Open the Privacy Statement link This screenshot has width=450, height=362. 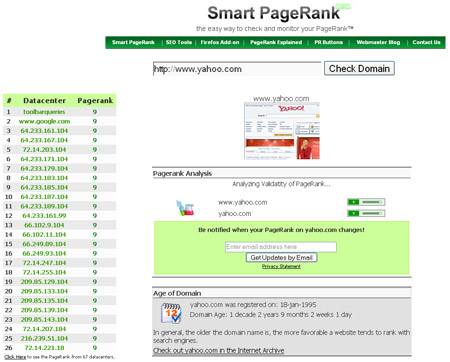pyautogui.click(x=281, y=266)
